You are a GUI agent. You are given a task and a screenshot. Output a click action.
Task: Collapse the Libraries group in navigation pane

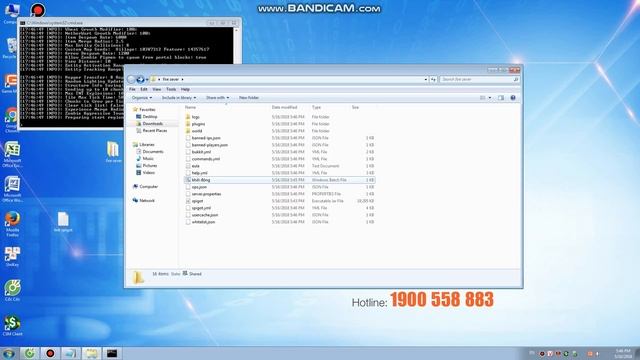144,144
